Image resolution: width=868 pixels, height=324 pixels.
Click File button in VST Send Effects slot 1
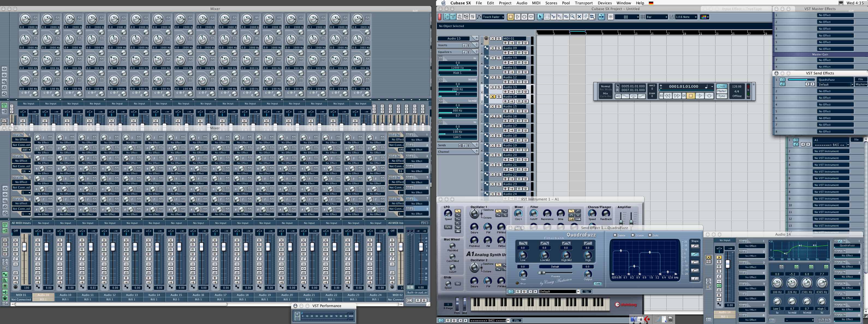[861, 79]
